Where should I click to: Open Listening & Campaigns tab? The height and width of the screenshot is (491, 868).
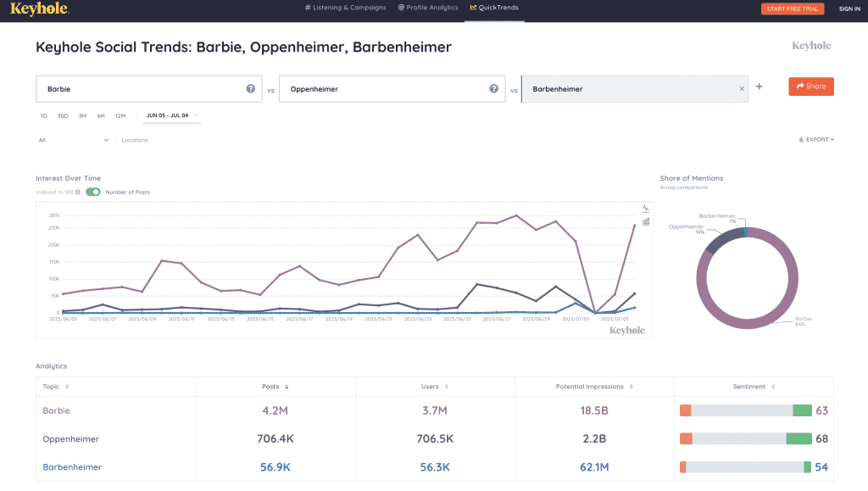[x=346, y=8]
